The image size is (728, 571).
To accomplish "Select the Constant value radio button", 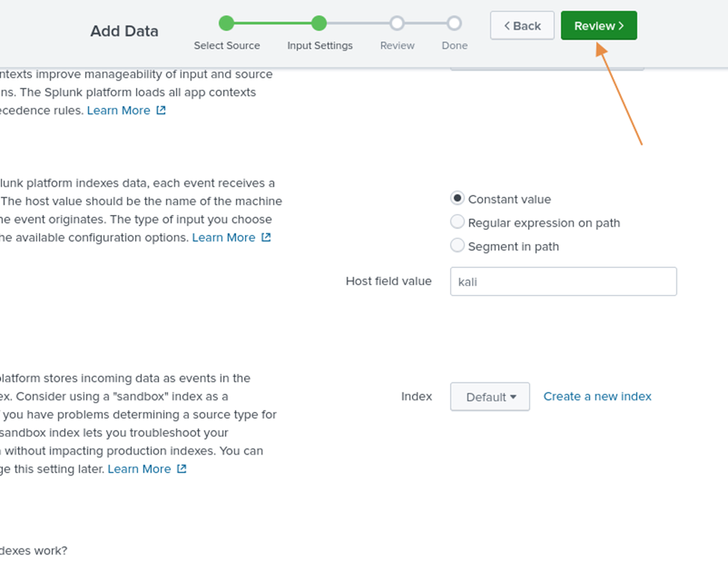I will tap(456, 199).
